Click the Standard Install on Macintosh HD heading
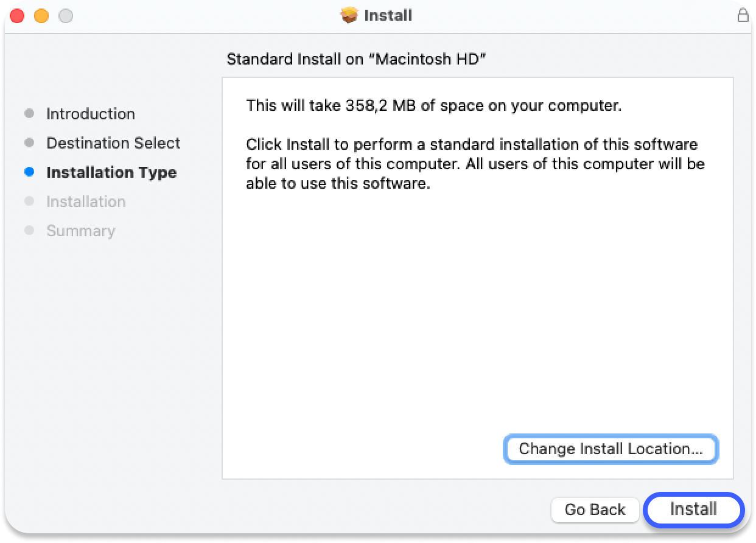 tap(356, 59)
